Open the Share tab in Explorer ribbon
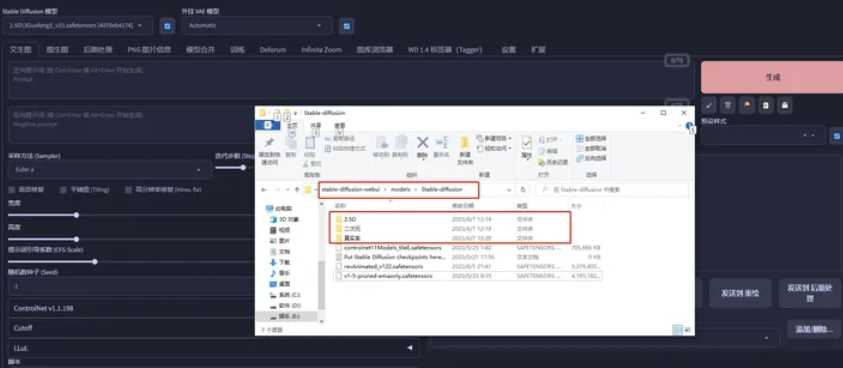This screenshot has width=843, height=368. click(x=316, y=125)
